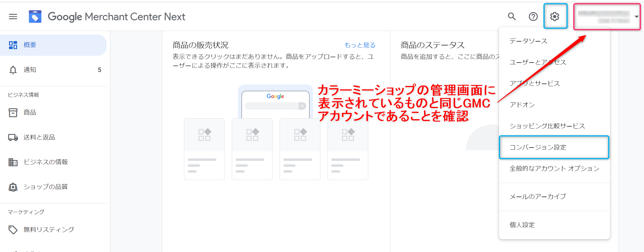Open the help question mark icon
The image size is (644, 252).
[x=533, y=17]
